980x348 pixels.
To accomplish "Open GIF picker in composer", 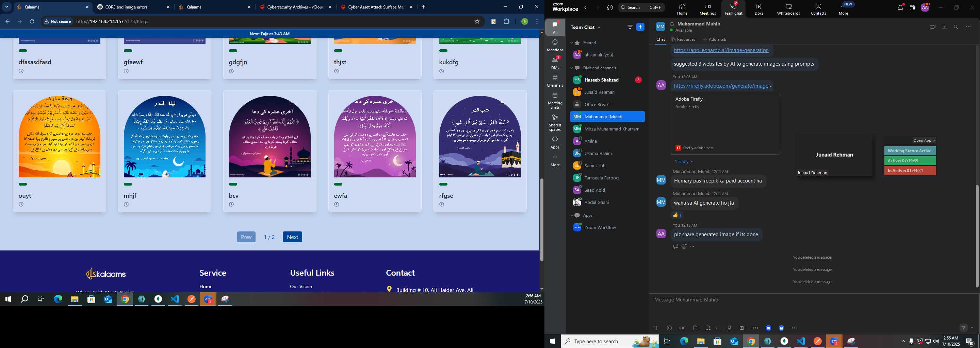I will click(682, 328).
